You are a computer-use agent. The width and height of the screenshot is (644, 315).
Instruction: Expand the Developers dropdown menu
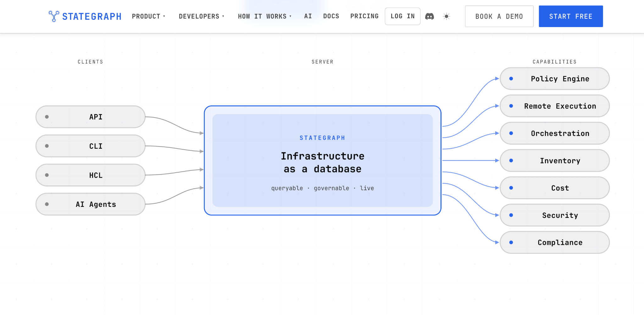click(202, 16)
